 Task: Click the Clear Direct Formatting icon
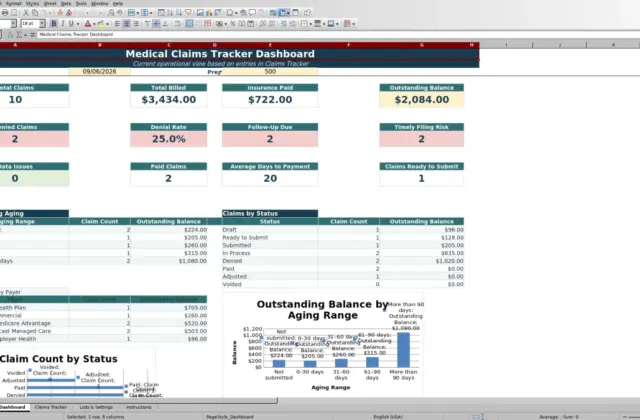[69, 13]
